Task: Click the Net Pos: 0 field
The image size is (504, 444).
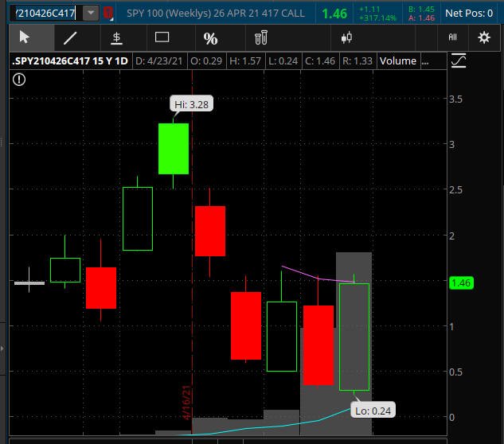Action: click(469, 14)
